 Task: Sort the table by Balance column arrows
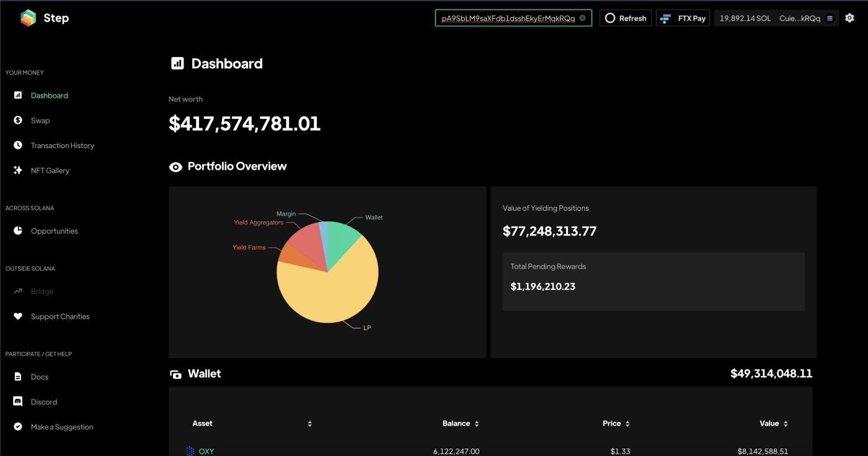point(477,424)
